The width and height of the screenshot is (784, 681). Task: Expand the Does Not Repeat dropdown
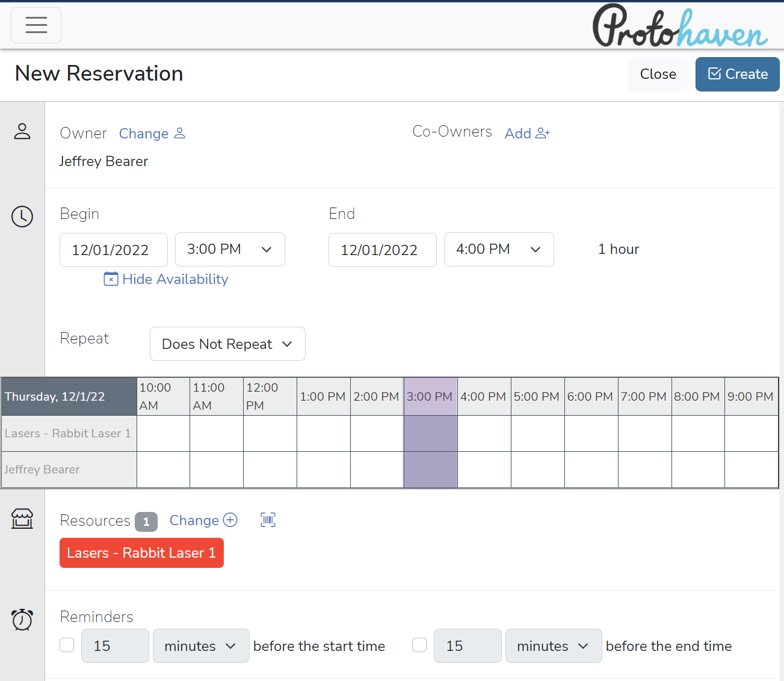pos(227,344)
